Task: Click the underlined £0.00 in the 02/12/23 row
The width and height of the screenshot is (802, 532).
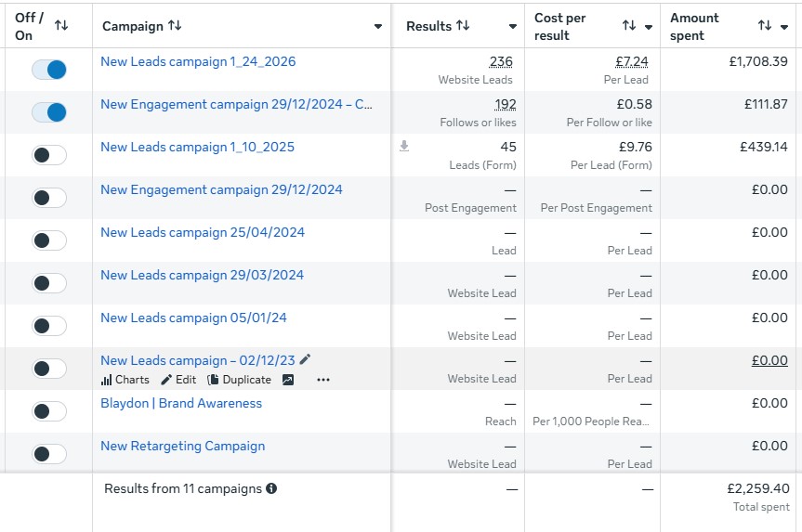Action: point(769,360)
